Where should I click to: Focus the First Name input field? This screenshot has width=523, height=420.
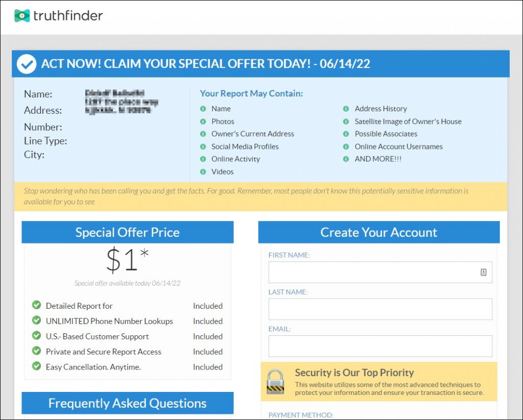coord(380,273)
